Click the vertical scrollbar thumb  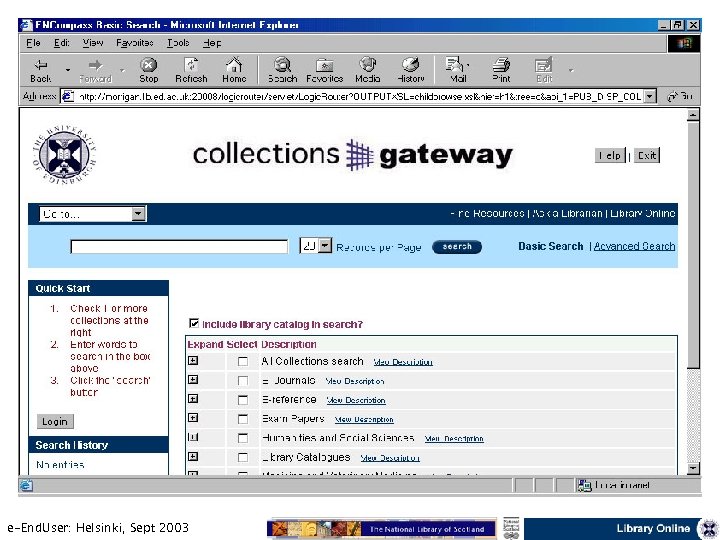(x=693, y=244)
